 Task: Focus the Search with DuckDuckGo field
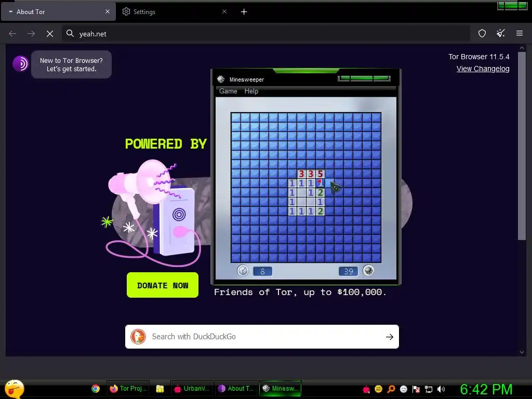coord(262,337)
